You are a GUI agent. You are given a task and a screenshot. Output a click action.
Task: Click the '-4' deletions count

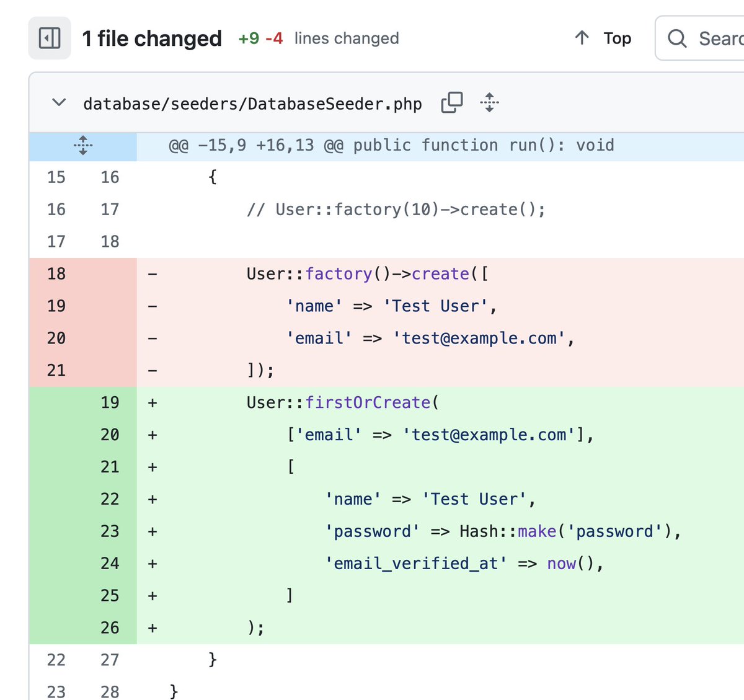coord(274,38)
